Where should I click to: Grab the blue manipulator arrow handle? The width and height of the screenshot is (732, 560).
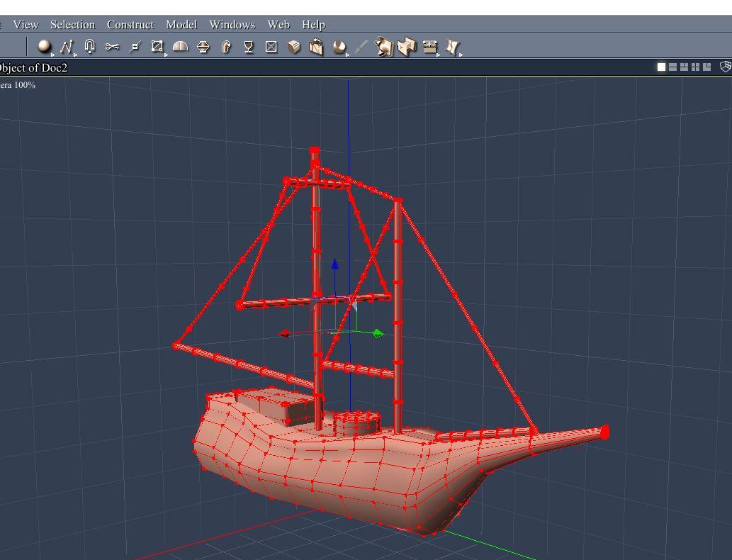(x=334, y=264)
